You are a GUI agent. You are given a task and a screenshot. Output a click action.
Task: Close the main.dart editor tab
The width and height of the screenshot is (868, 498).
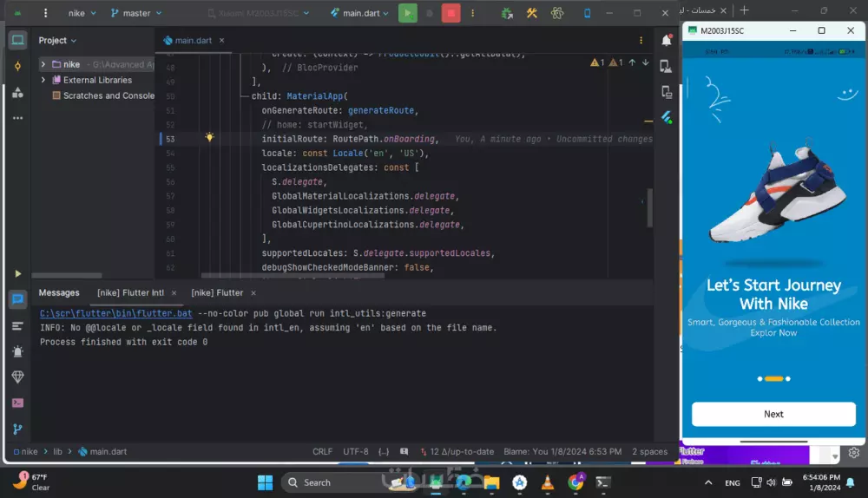(222, 41)
